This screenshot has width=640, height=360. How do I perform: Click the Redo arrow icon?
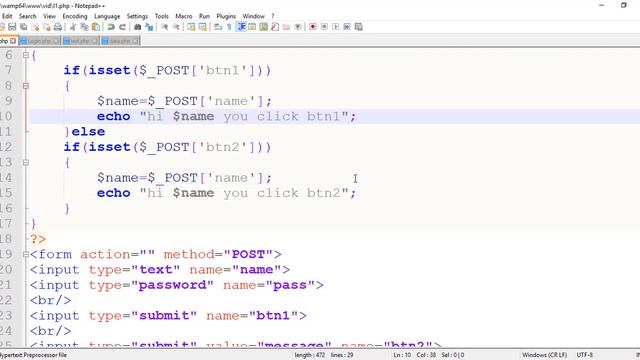tap(122, 27)
